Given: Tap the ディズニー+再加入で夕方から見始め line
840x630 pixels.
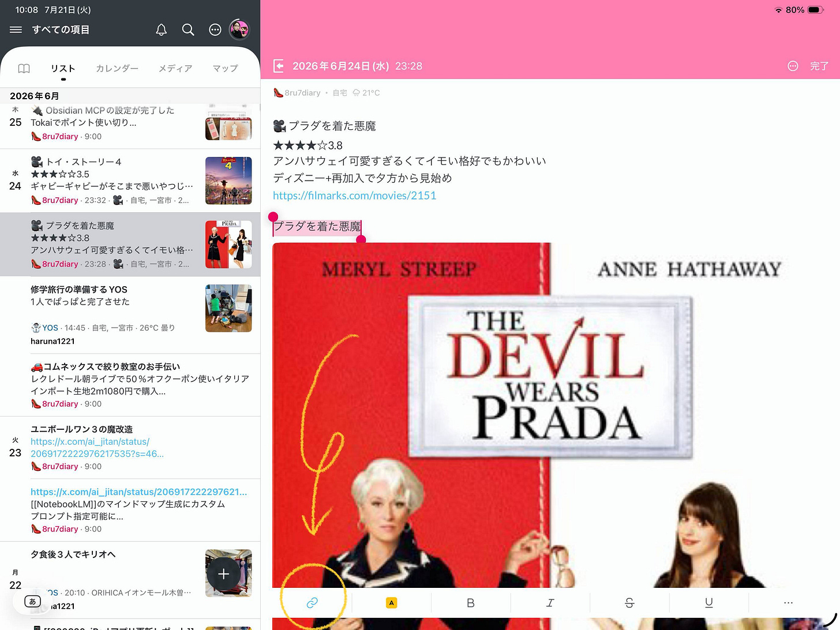Looking at the screenshot, I should pos(362,178).
